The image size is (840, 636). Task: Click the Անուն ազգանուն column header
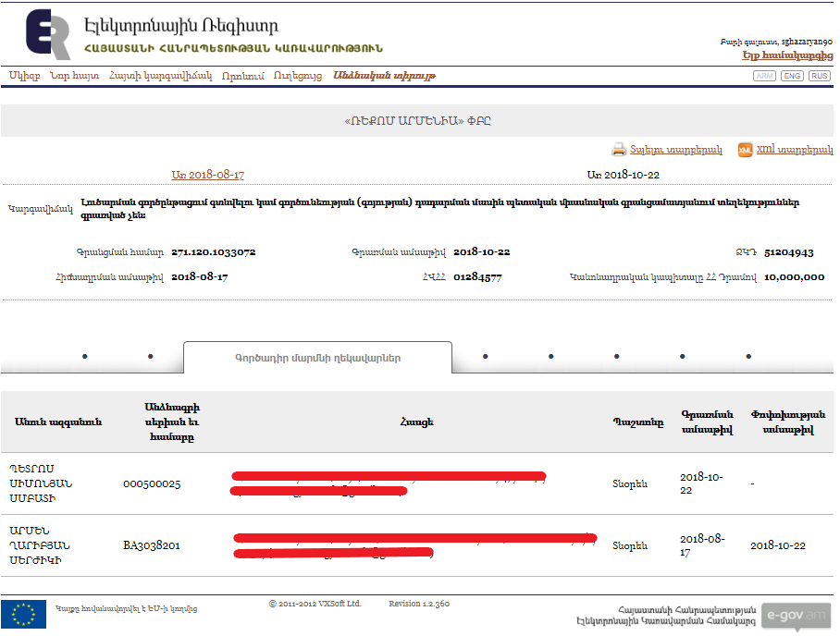point(58,422)
